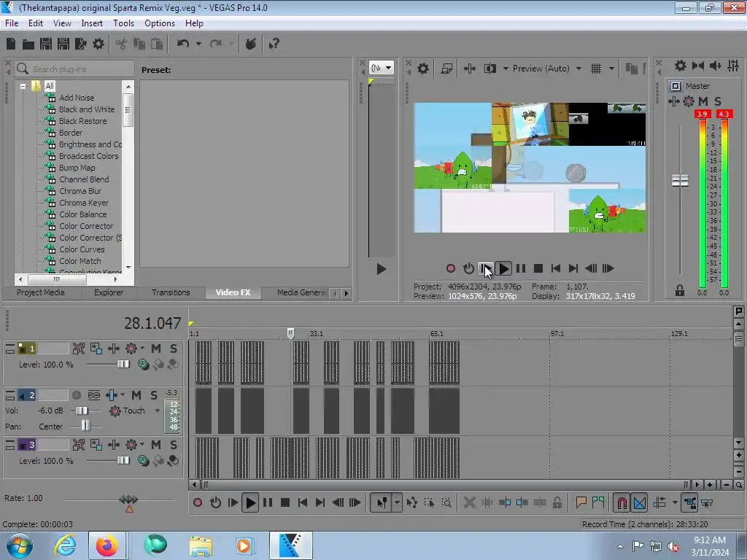Image resolution: width=747 pixels, height=560 pixels.
Task: Start playback in Video Preview
Action: tap(503, 268)
